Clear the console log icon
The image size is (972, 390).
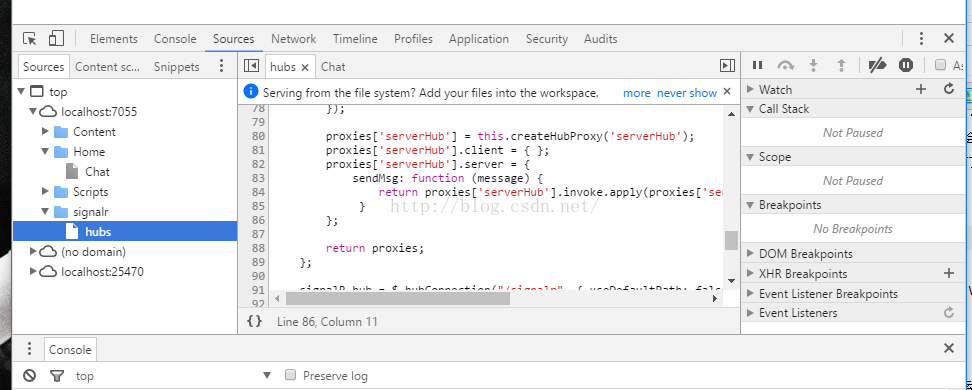point(29,375)
